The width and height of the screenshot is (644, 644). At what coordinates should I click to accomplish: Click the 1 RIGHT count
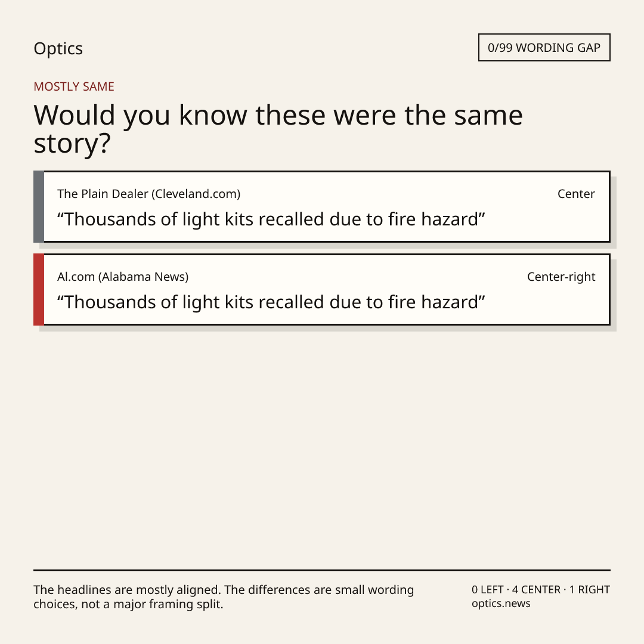click(x=589, y=590)
